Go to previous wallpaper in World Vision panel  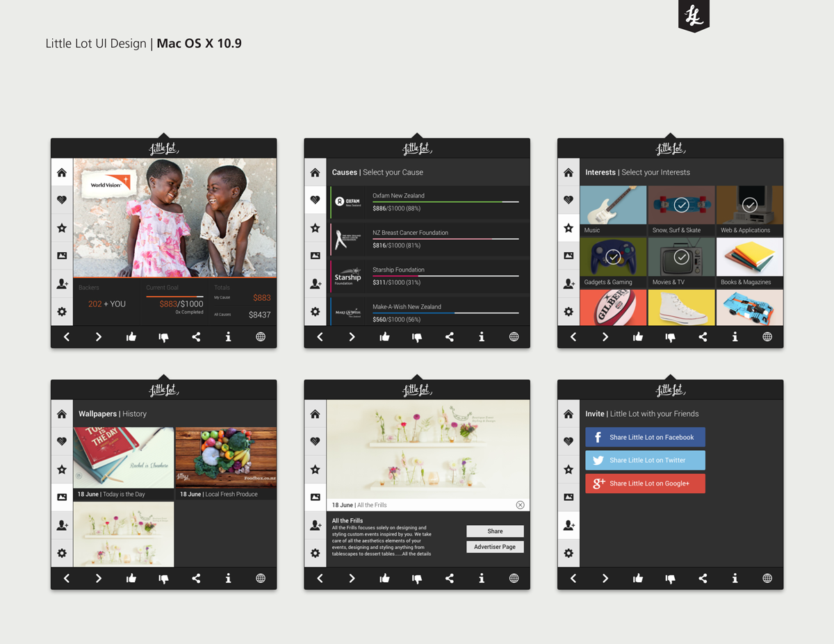(67, 337)
